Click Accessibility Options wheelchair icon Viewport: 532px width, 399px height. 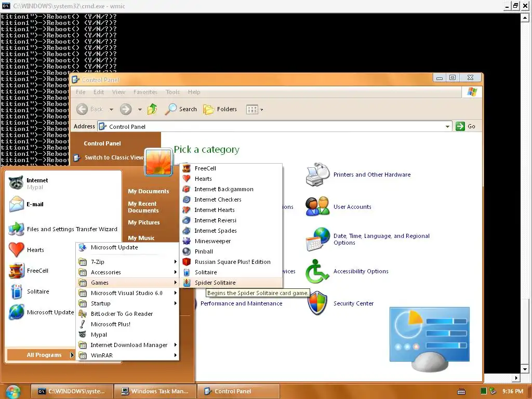point(317,271)
